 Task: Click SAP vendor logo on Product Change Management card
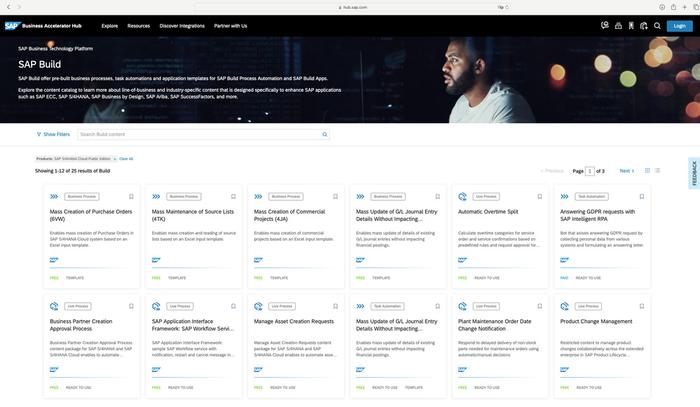(565, 370)
